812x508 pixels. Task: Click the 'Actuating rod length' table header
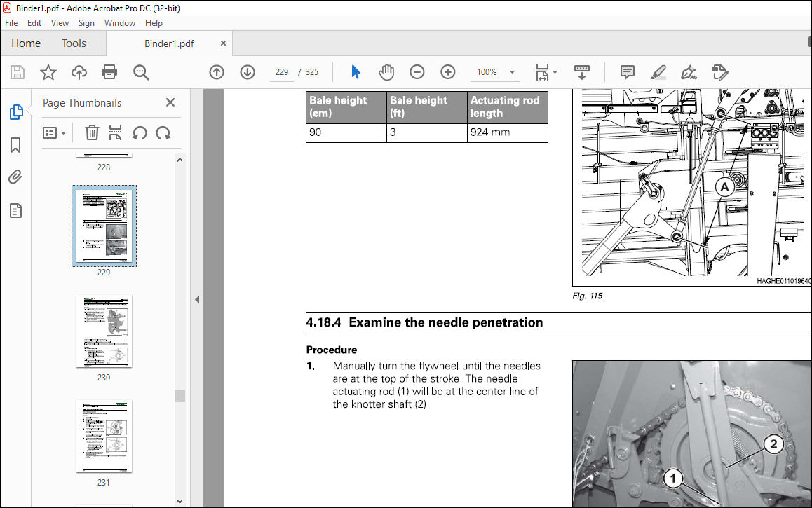(x=508, y=107)
